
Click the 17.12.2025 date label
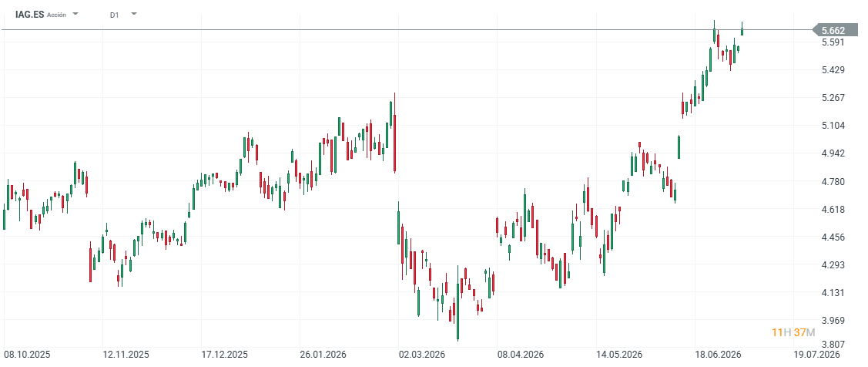pos(225,354)
